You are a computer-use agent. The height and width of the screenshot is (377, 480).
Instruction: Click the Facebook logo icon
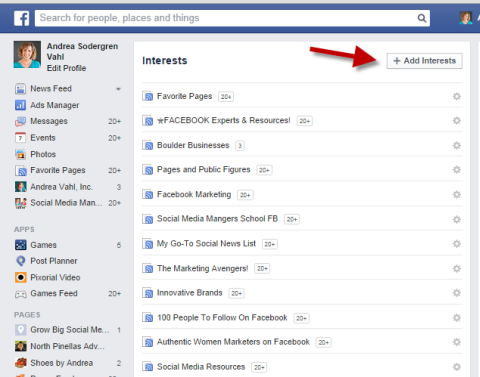pyautogui.click(x=22, y=18)
